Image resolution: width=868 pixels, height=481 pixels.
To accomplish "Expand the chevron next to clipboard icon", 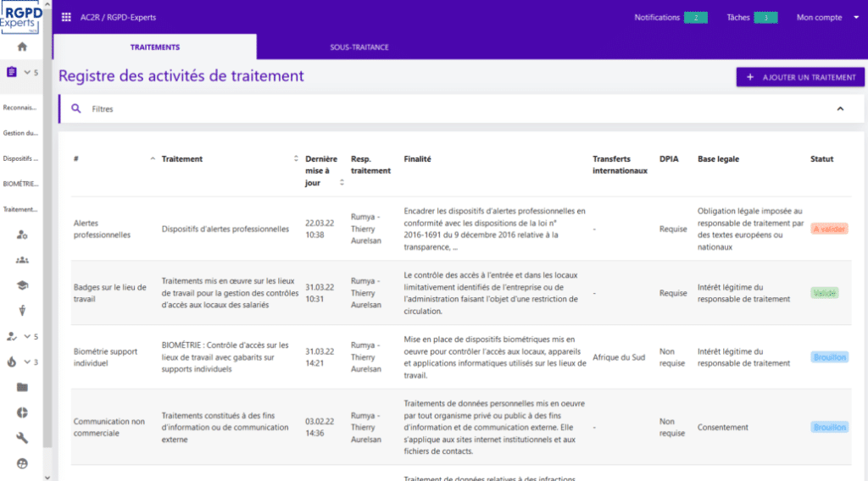I will tap(27, 73).
